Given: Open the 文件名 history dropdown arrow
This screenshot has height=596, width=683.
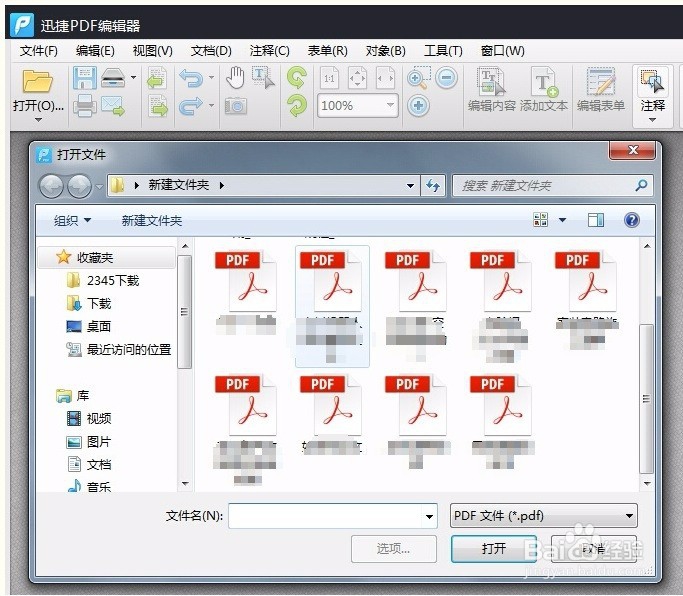Looking at the screenshot, I should (x=429, y=517).
